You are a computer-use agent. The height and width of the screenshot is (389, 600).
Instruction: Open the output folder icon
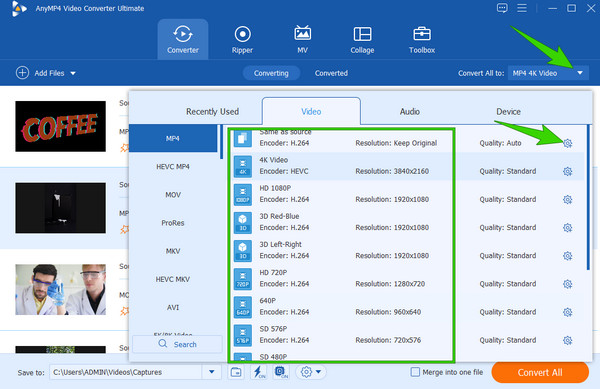pos(236,372)
